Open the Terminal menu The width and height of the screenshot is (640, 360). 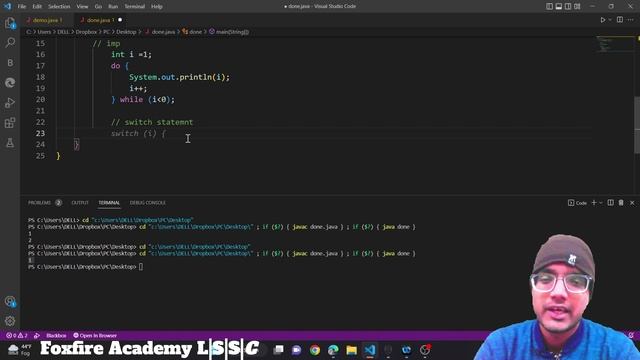tap(135, 7)
